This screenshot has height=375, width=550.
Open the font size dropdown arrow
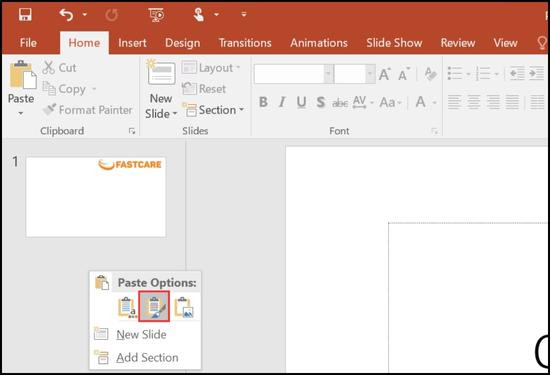tap(370, 74)
